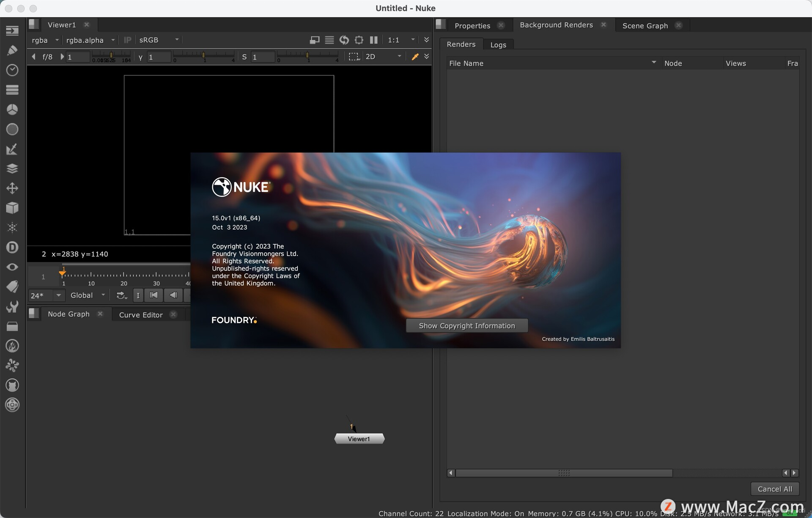812x518 pixels.
Task: Expand the 2D view mode dropdown
Action: [383, 57]
